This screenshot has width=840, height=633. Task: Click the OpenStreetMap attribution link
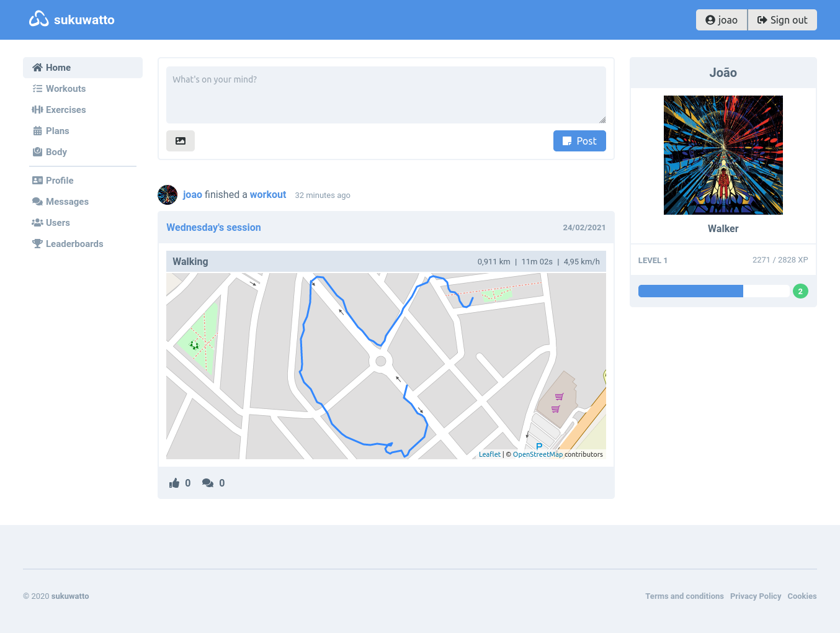538,454
